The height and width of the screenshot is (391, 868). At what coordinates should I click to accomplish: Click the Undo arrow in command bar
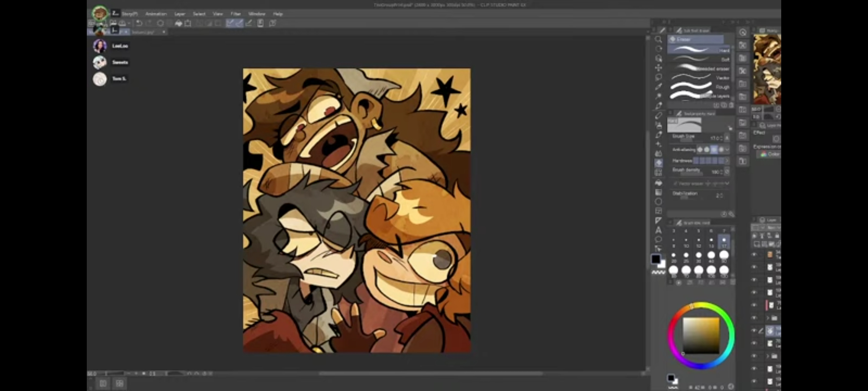[x=139, y=23]
